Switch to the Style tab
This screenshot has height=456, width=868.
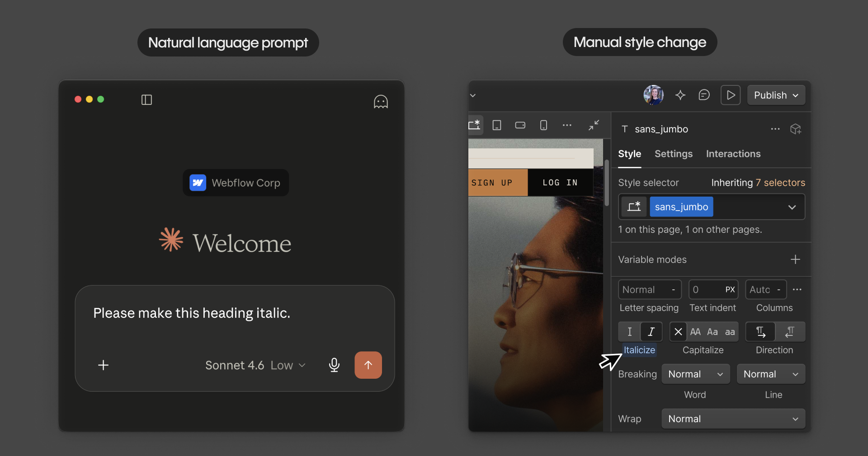[629, 154]
